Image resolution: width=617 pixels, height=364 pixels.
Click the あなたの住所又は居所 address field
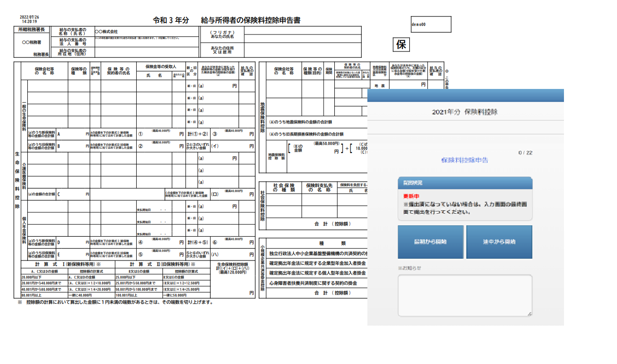[302, 51]
